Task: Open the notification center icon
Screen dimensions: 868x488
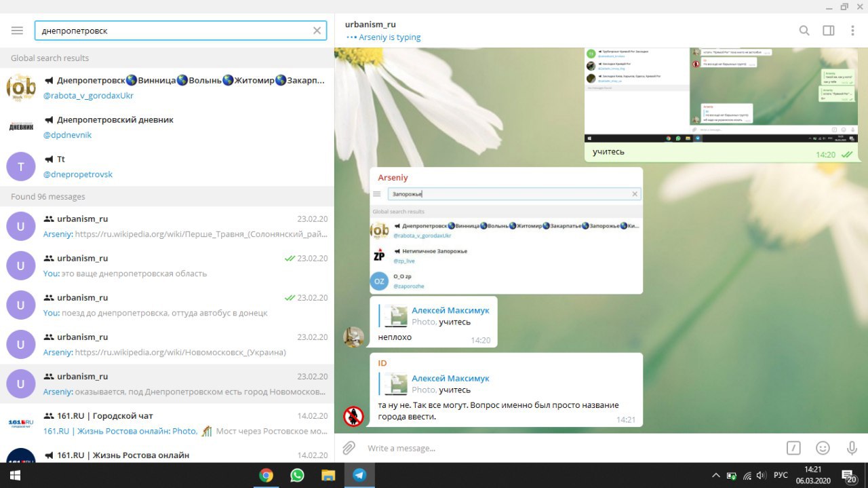Action: tap(849, 476)
